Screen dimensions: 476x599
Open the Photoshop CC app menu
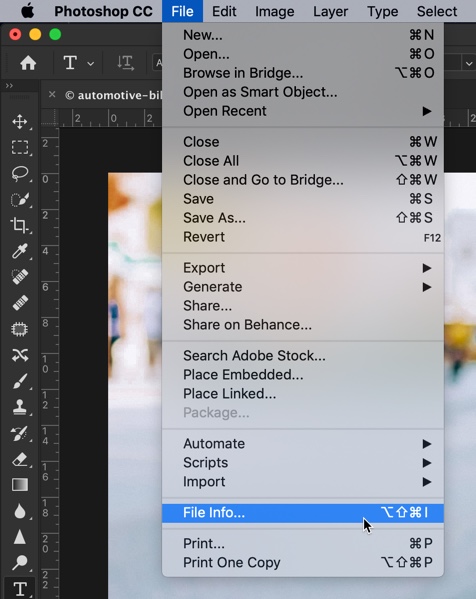(104, 11)
